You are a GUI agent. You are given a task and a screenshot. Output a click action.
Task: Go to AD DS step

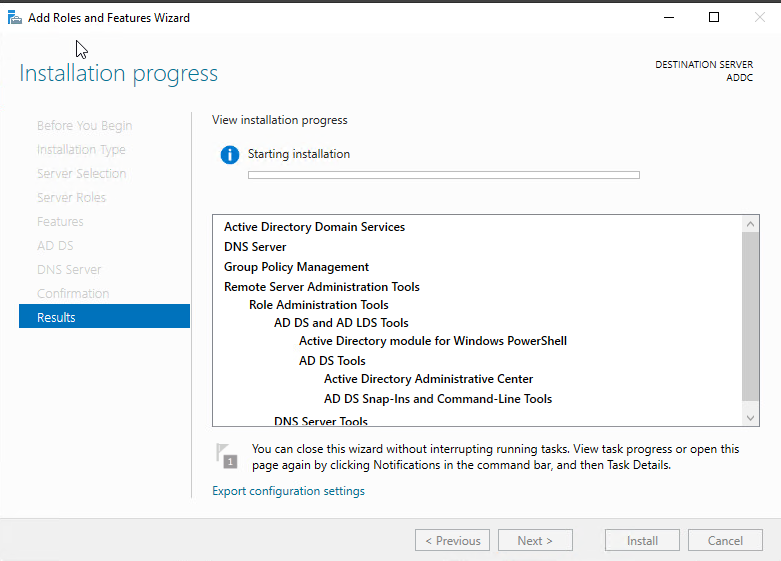coord(55,246)
